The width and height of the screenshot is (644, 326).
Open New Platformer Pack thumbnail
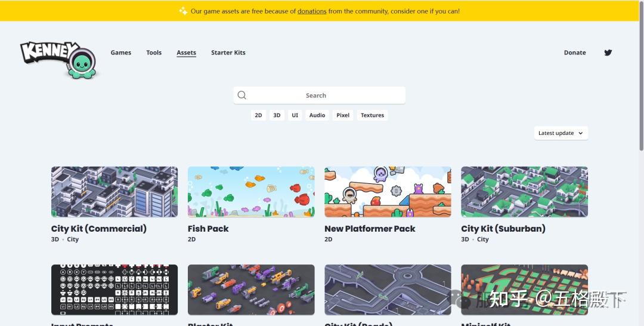388,192
